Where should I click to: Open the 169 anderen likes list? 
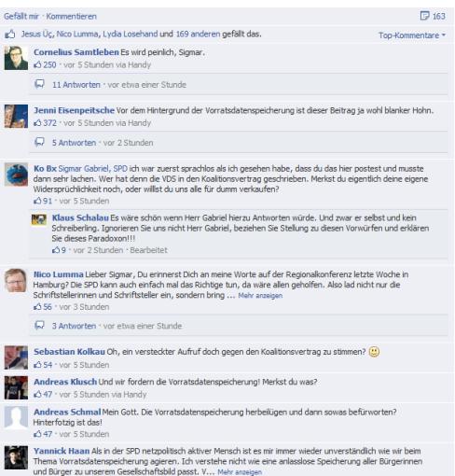click(x=198, y=34)
